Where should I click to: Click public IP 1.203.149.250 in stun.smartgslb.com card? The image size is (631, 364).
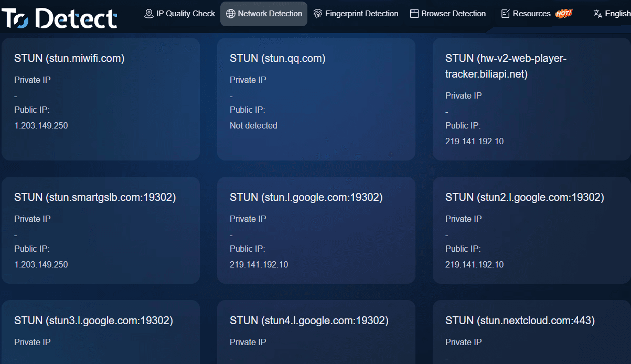coord(41,264)
